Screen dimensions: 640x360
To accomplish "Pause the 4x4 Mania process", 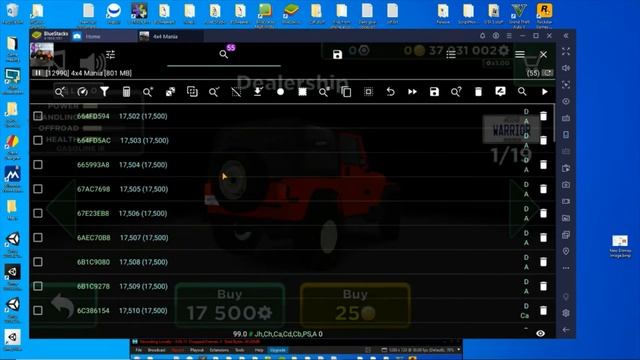I will [38, 73].
